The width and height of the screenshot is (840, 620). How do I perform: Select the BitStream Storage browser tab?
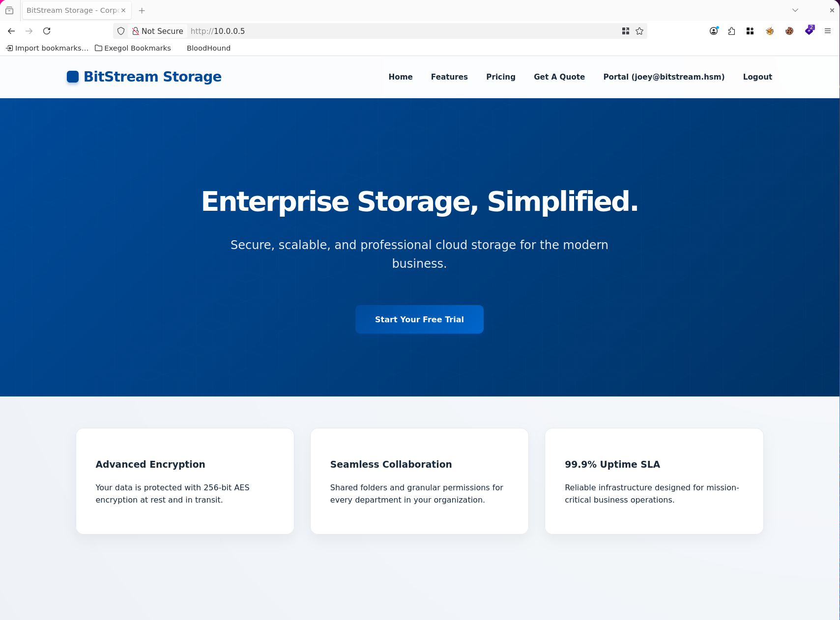click(x=77, y=10)
